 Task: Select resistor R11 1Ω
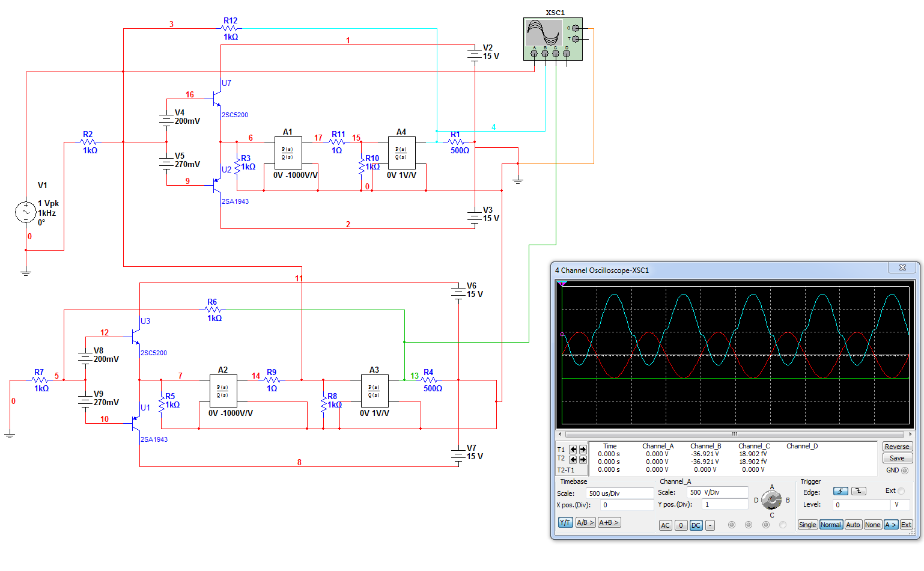click(337, 142)
